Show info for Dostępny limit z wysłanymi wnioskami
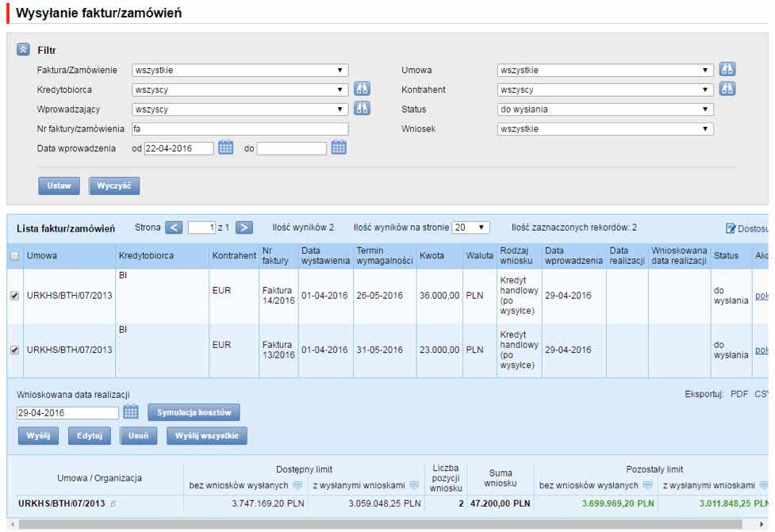The height and width of the screenshot is (532, 775). (x=414, y=485)
